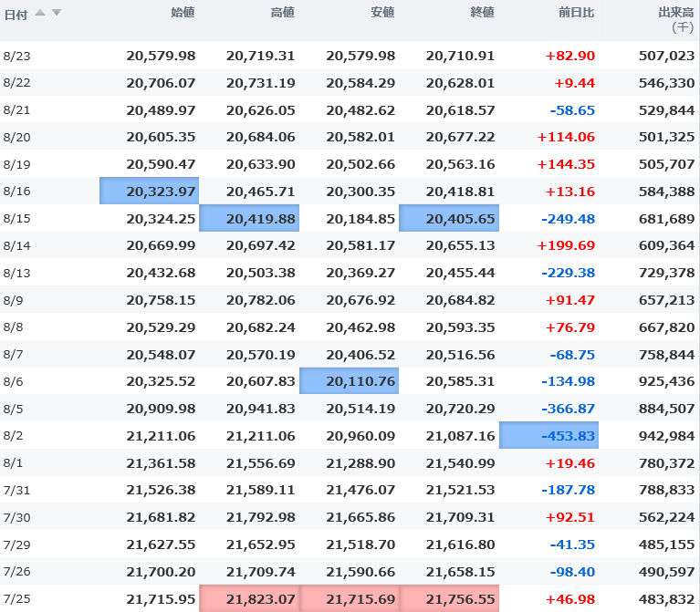700x612 pixels.
Task: Click the 高値 column header
Action: tap(283, 13)
